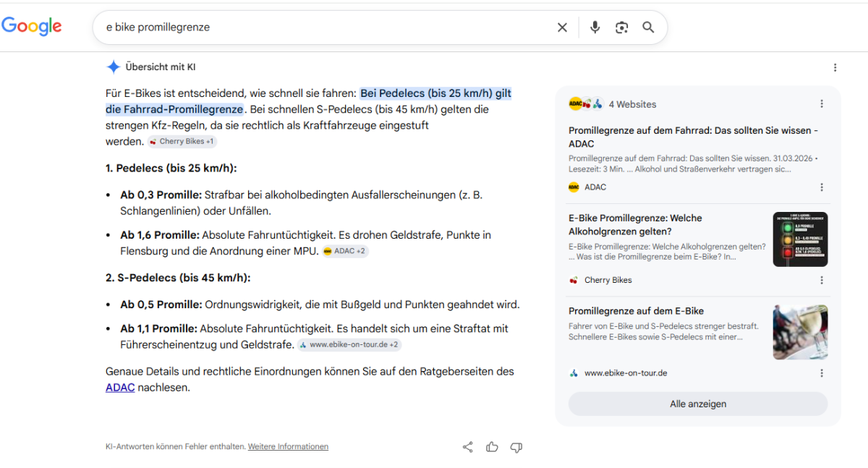Click the AI overview sparkle icon
868x468 pixels.
[x=114, y=67]
